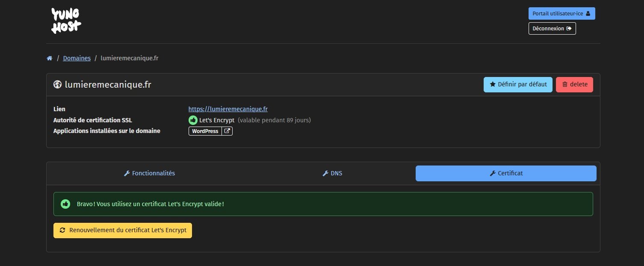Viewport: 644px width, 266px height.
Task: Open the WordPress app button
Action: [x=205, y=131]
